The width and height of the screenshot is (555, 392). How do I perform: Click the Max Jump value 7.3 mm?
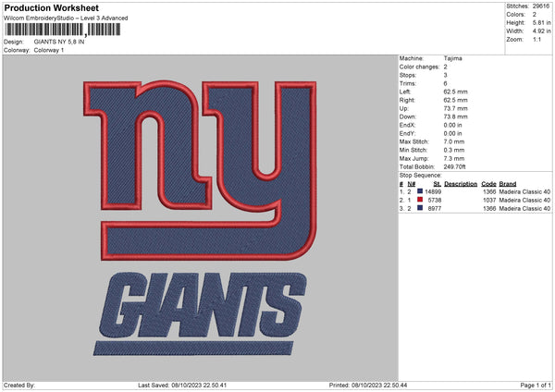coord(454,158)
